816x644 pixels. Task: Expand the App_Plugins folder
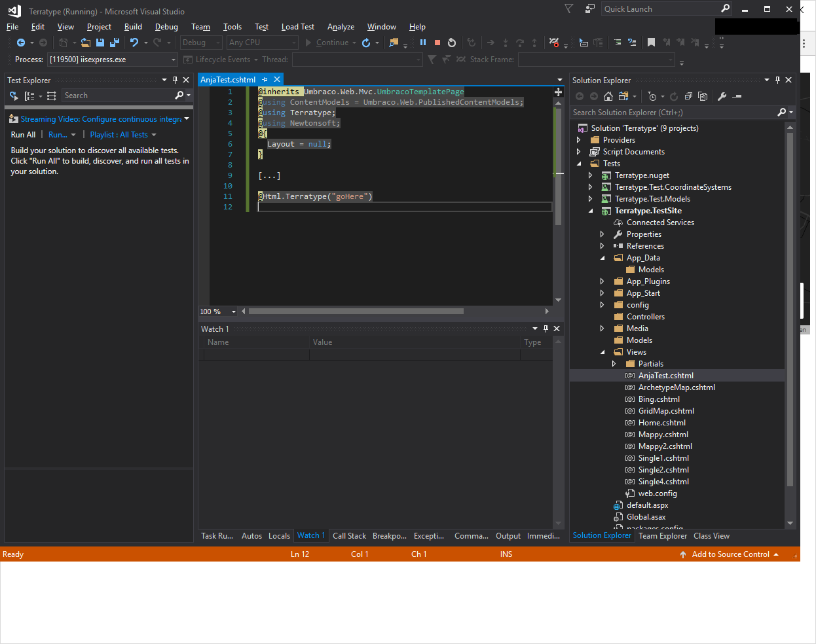click(x=603, y=281)
